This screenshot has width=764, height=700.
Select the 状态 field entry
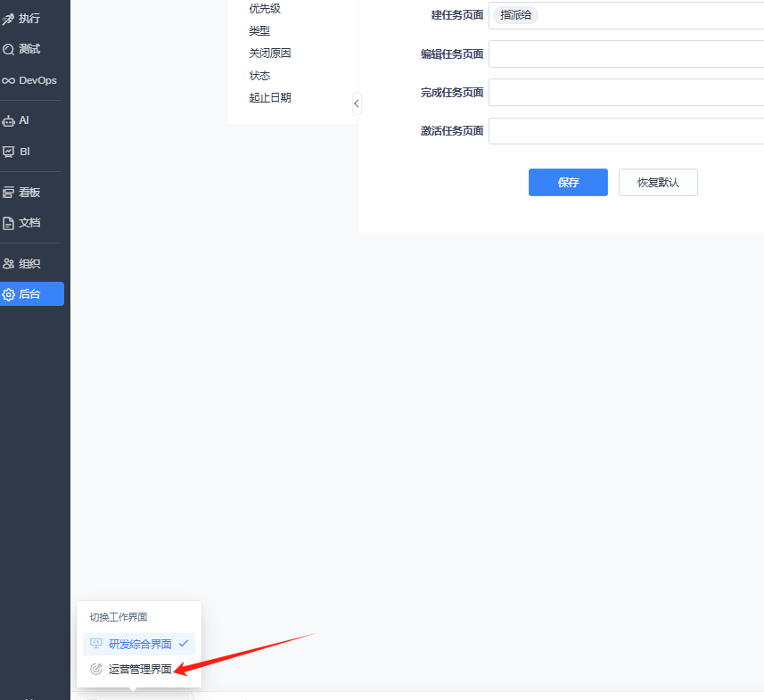(259, 76)
